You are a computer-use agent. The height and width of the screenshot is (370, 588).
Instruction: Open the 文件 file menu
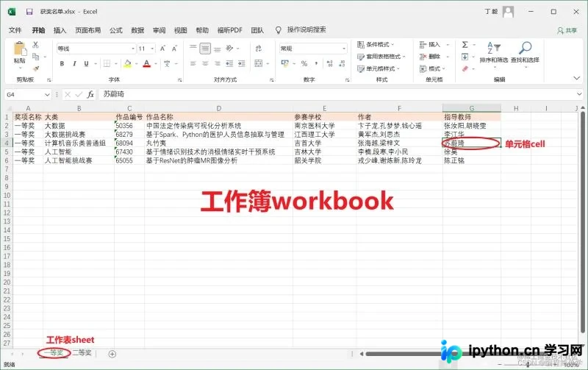coord(15,30)
